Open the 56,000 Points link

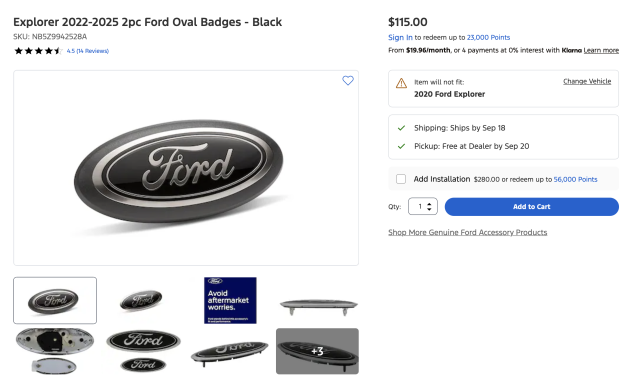(x=575, y=180)
